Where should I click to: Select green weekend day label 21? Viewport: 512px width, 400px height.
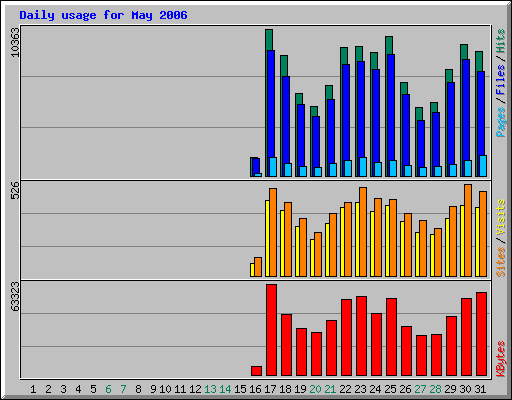coord(330,389)
